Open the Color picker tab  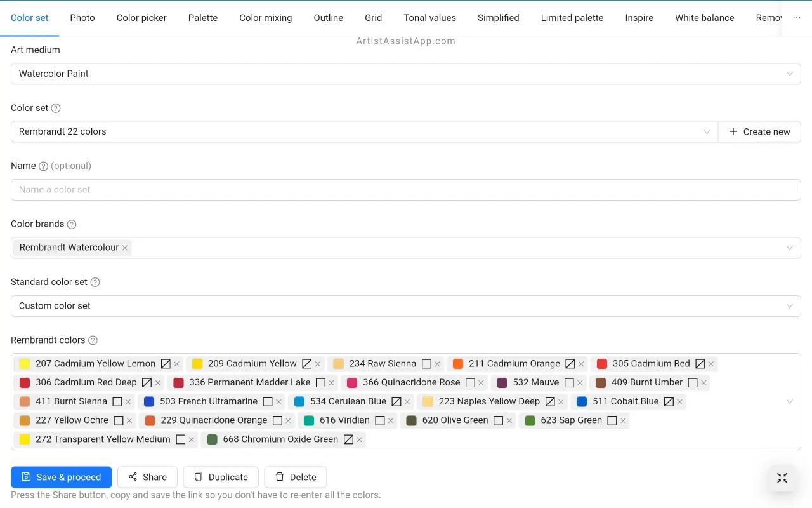click(141, 18)
